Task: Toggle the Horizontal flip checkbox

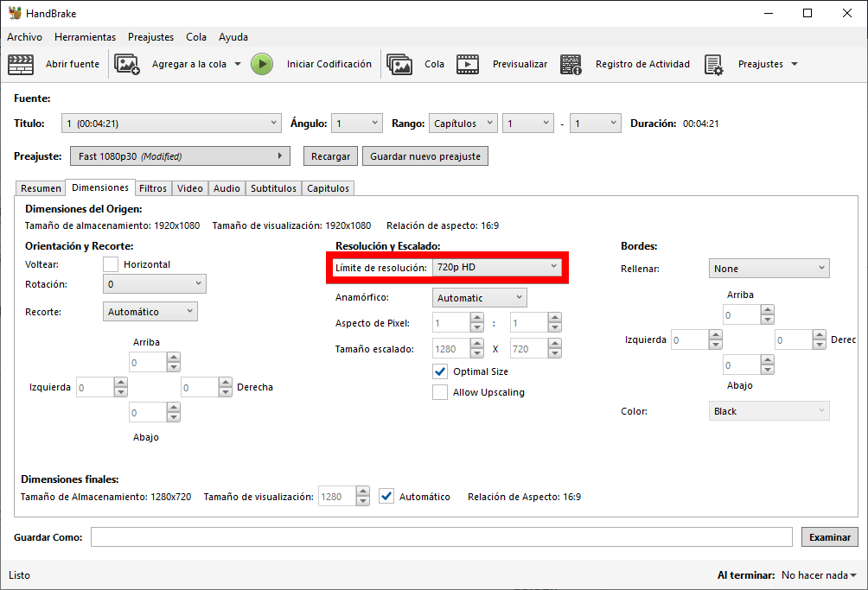Action: pos(111,264)
